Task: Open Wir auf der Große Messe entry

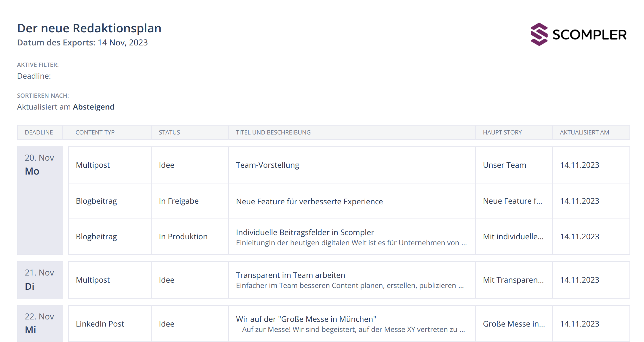Action: [306, 319]
